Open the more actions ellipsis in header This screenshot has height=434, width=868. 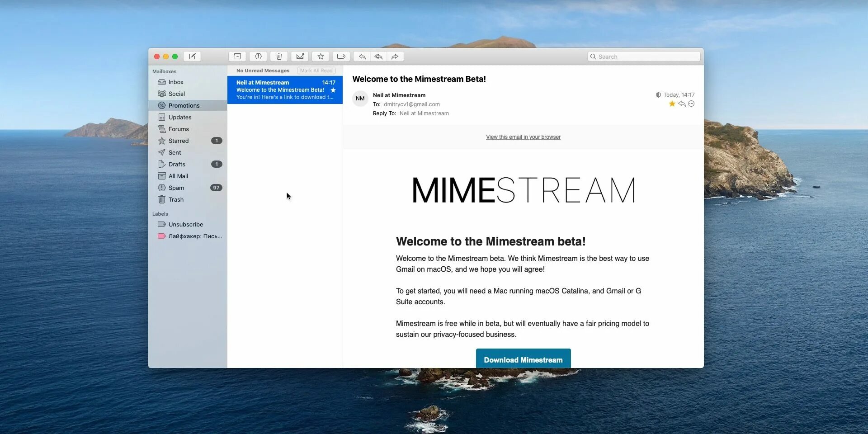pyautogui.click(x=691, y=104)
